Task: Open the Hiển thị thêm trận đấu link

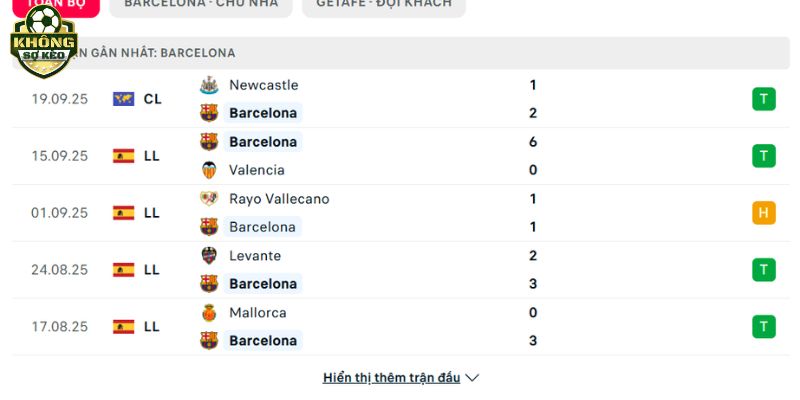Action: tap(391, 378)
